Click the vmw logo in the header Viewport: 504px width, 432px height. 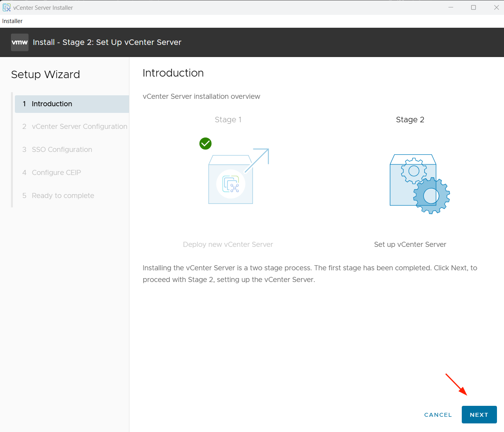pos(20,42)
